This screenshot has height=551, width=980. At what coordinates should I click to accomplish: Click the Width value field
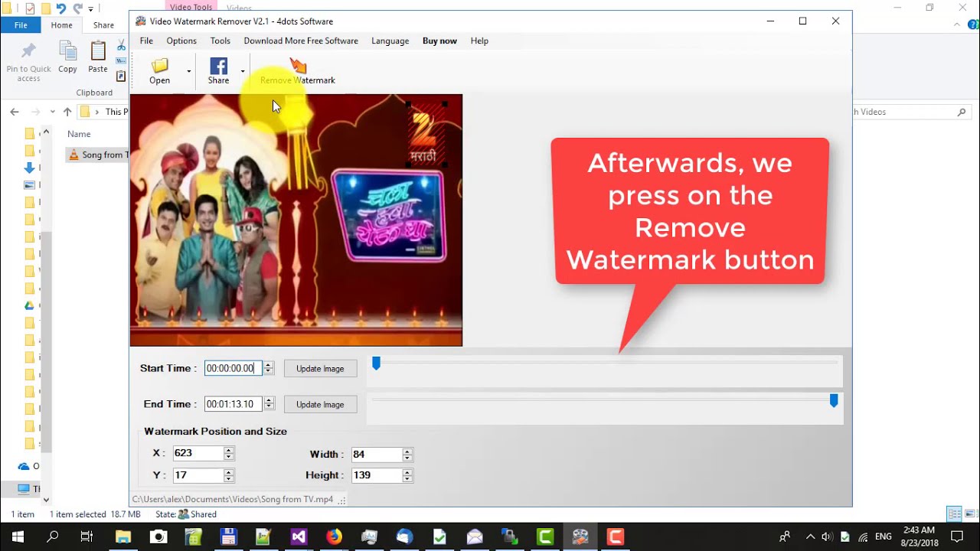(376, 455)
